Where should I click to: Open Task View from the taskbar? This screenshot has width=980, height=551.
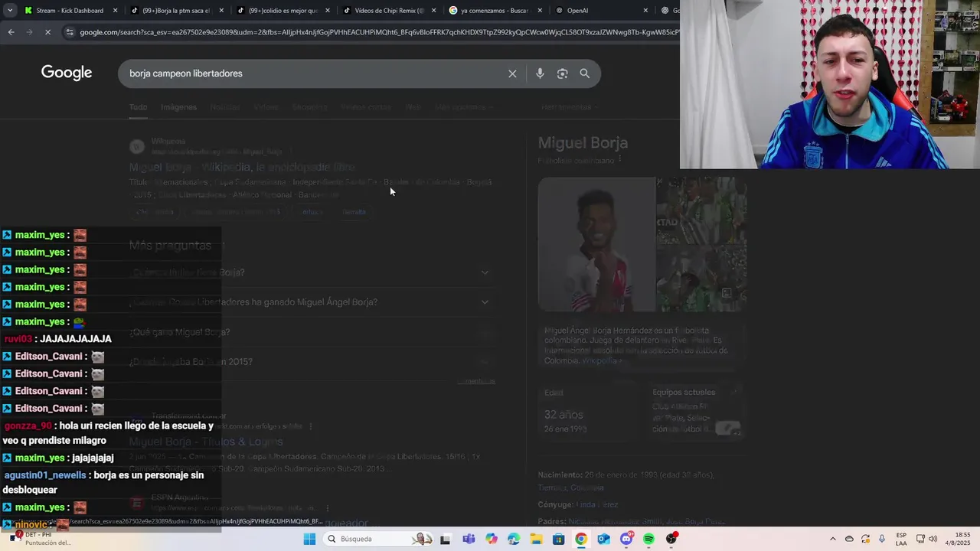(x=446, y=539)
